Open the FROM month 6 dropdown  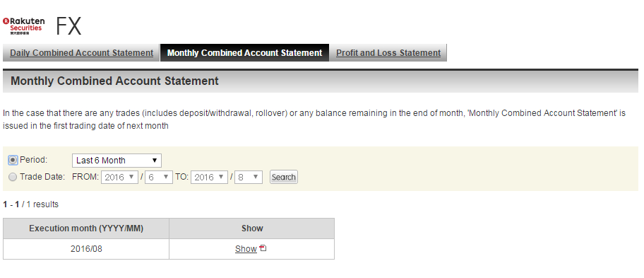(159, 178)
